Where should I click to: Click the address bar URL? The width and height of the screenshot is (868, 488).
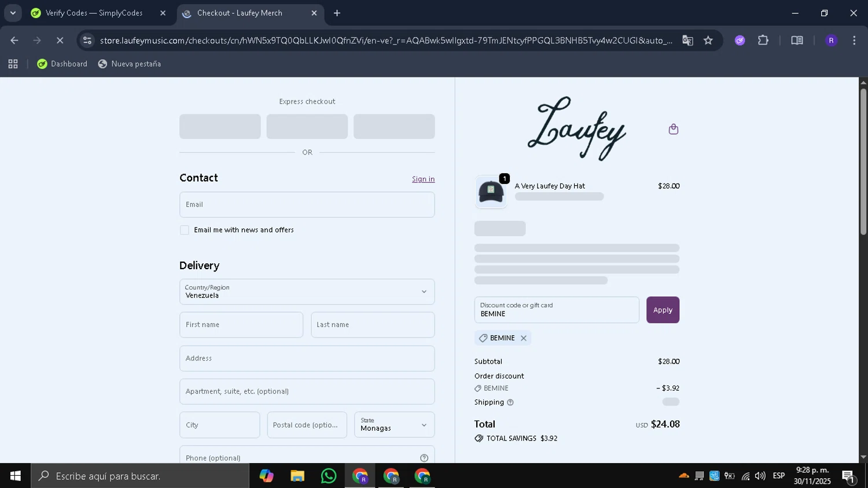[386, 41]
